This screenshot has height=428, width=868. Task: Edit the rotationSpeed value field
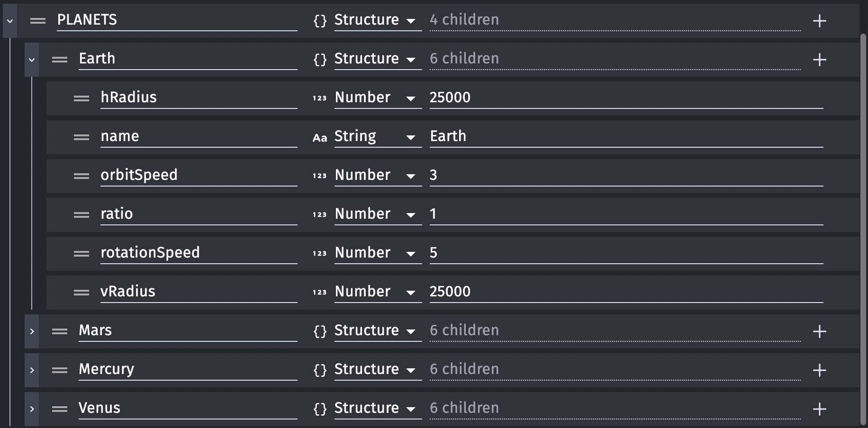pyautogui.click(x=626, y=253)
